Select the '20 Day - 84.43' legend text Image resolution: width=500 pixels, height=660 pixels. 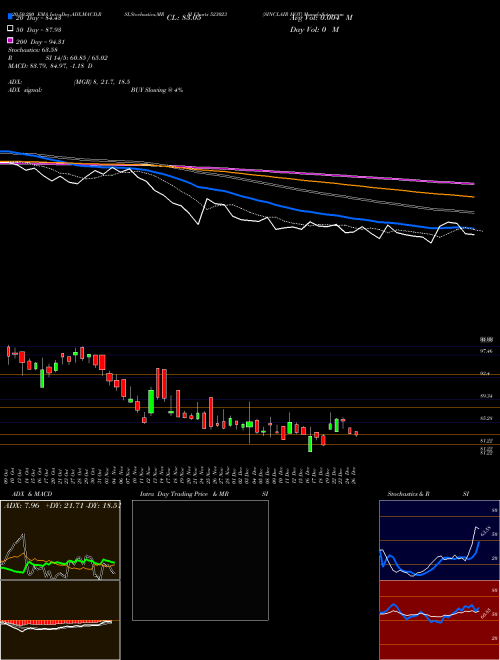(x=39, y=18)
